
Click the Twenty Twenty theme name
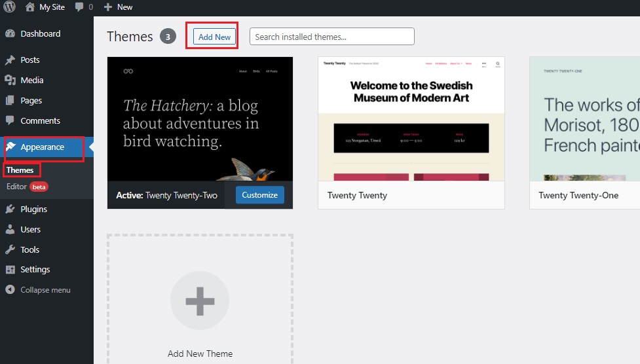click(357, 196)
